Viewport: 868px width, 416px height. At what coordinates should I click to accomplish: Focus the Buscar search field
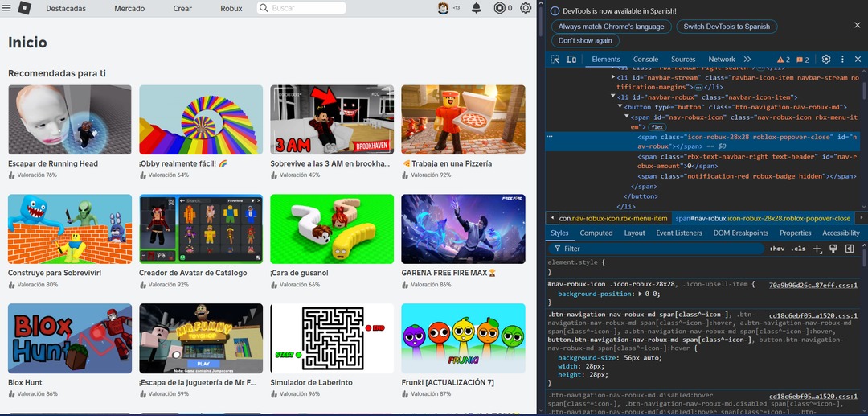[301, 8]
